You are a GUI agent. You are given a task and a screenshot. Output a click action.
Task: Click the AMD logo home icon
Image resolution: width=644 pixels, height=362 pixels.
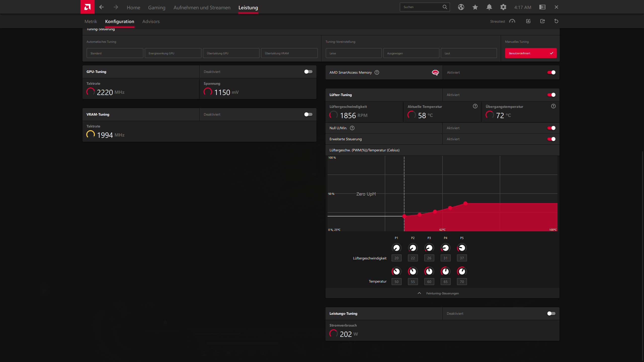pyautogui.click(x=87, y=7)
